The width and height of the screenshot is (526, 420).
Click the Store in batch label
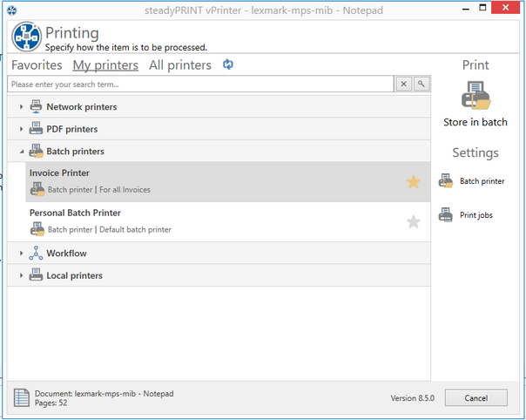[x=475, y=122]
